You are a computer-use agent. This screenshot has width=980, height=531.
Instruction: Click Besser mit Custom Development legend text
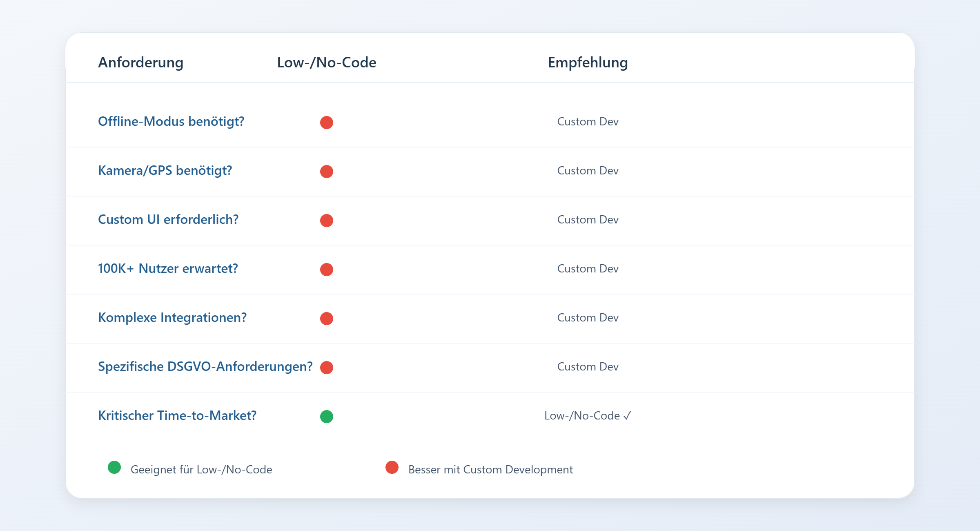tap(490, 469)
